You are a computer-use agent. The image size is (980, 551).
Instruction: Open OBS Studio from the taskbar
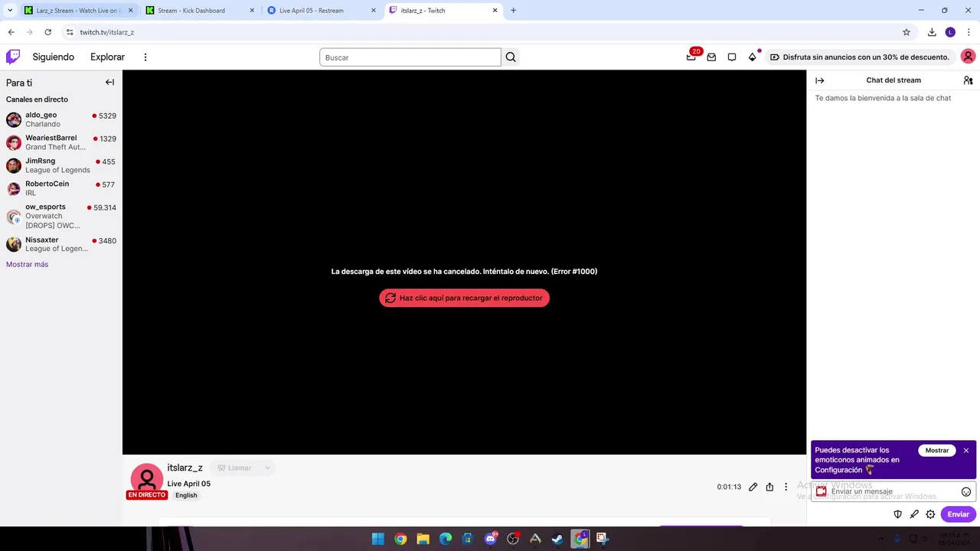tap(513, 539)
